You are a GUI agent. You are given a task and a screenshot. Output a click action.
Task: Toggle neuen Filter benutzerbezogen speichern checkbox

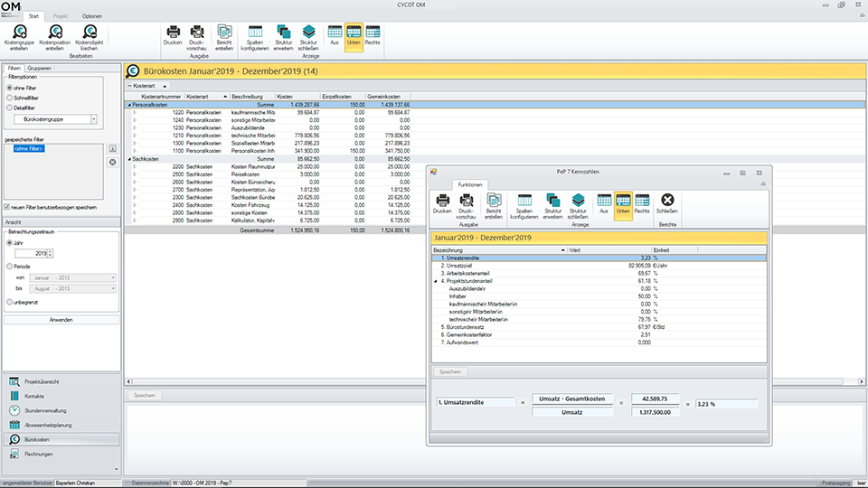pos(6,207)
